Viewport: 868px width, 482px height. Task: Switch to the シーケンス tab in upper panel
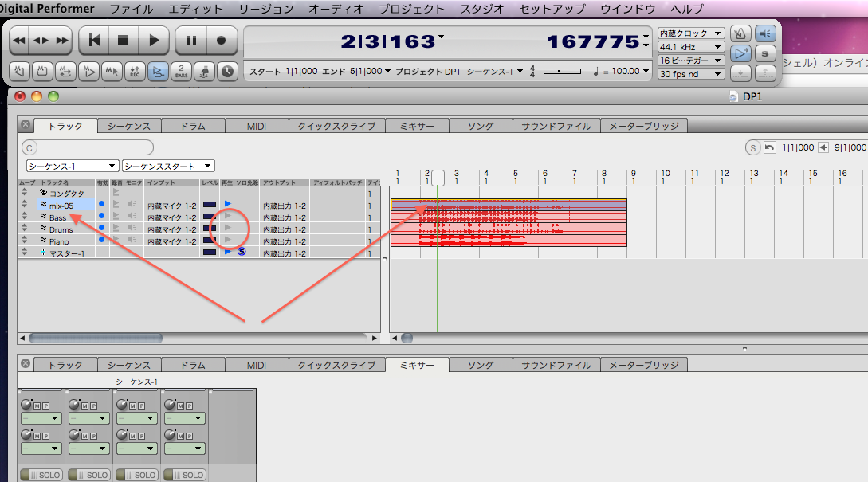click(129, 126)
